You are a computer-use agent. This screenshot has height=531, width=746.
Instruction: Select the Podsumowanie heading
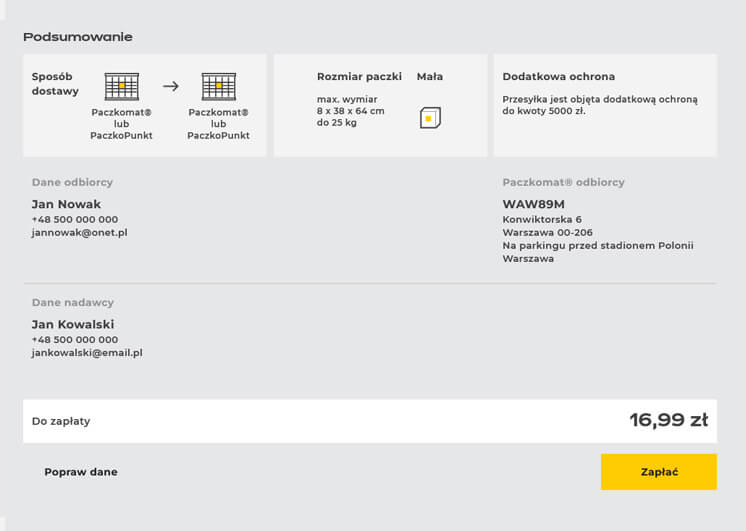click(x=78, y=37)
